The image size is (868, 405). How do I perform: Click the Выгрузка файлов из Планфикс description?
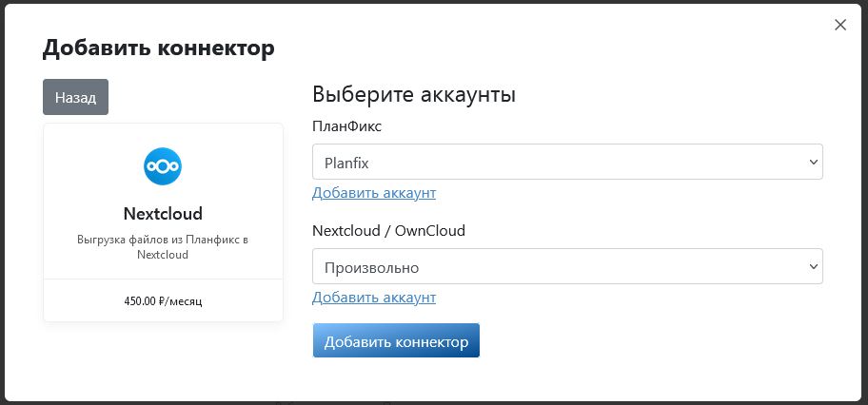click(x=163, y=247)
